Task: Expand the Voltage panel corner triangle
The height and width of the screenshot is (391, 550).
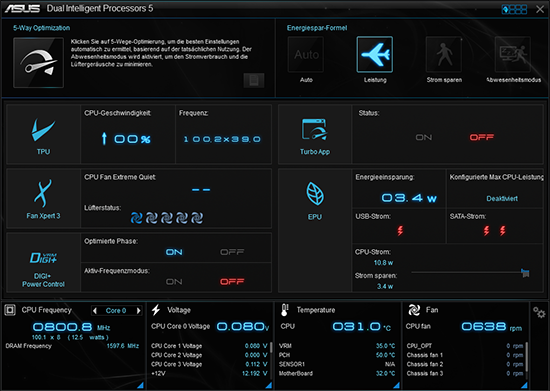Action: [268, 385]
